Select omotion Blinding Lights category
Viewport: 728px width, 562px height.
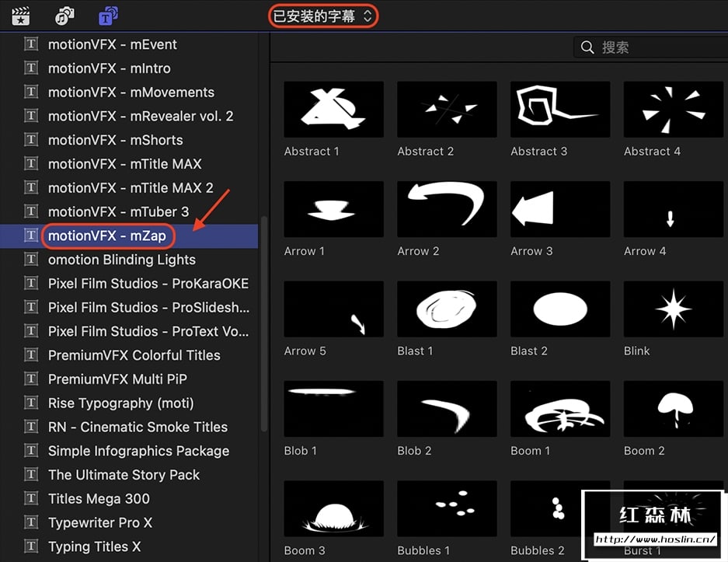(x=129, y=259)
